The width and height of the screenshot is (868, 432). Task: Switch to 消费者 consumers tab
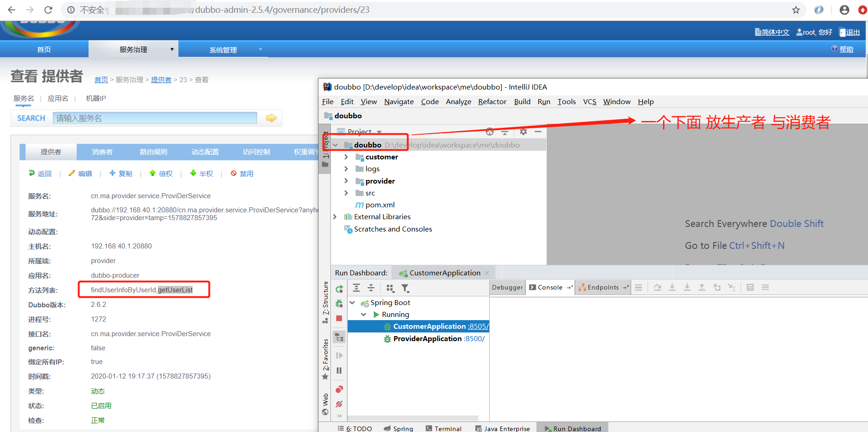(x=102, y=152)
